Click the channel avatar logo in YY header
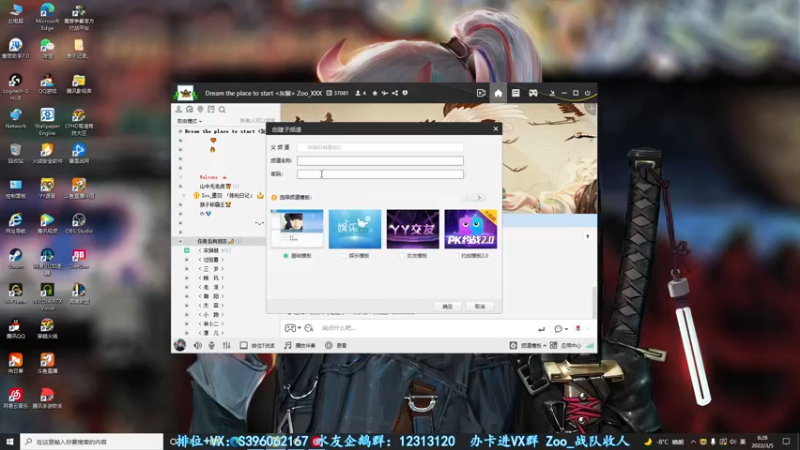The image size is (800, 450). pos(185,93)
